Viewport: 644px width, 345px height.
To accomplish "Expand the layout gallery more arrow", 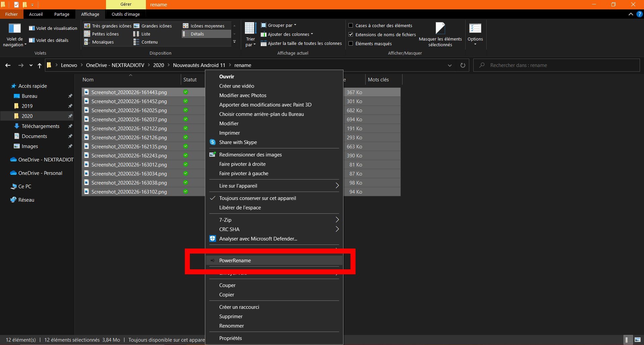I will [x=234, y=42].
